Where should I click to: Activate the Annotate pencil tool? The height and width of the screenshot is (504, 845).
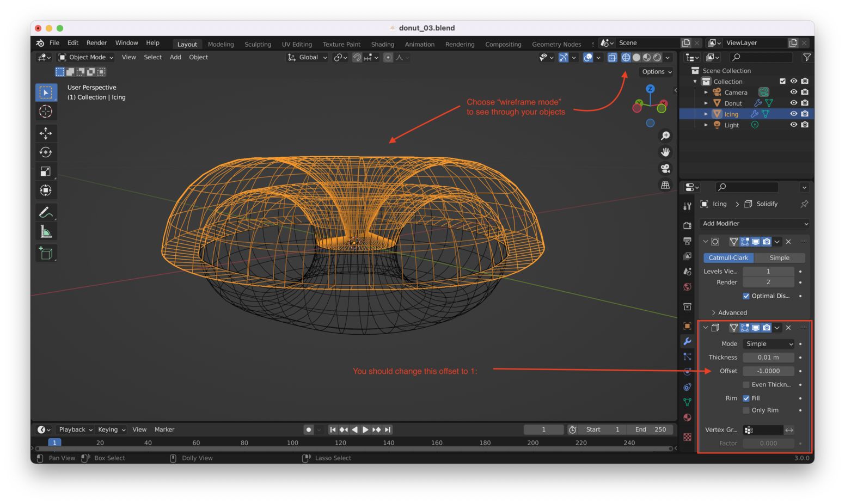pyautogui.click(x=46, y=212)
